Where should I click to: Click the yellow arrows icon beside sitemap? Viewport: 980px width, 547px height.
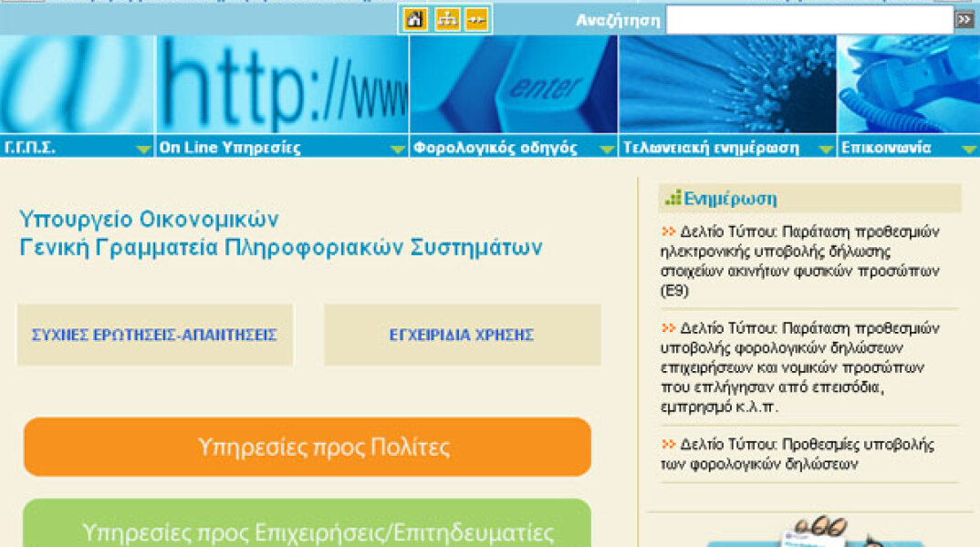(x=476, y=19)
